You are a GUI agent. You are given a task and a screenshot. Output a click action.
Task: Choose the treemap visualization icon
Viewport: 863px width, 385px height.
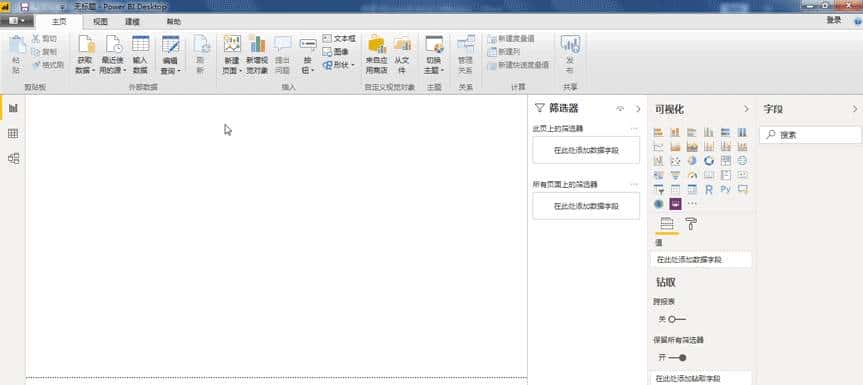coord(725,161)
